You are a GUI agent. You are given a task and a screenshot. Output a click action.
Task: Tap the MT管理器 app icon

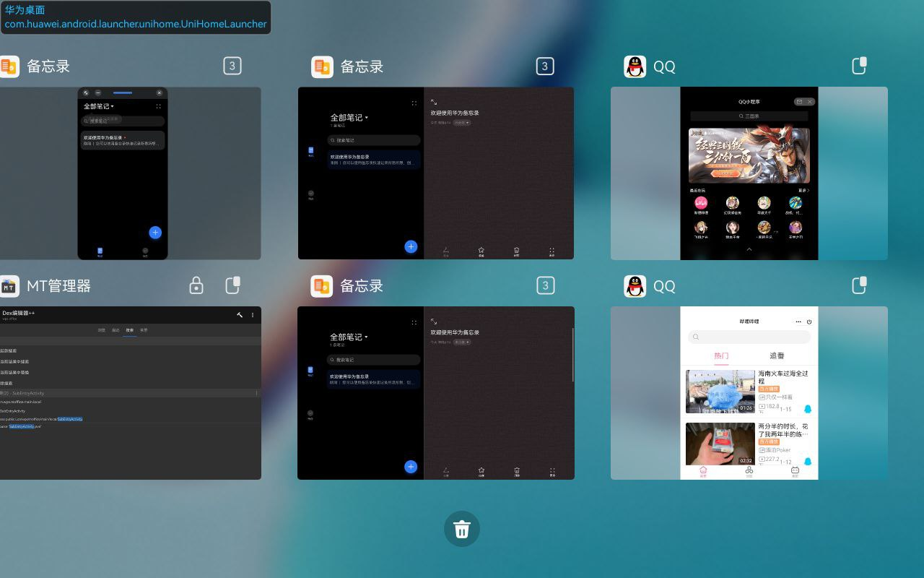click(x=9, y=286)
